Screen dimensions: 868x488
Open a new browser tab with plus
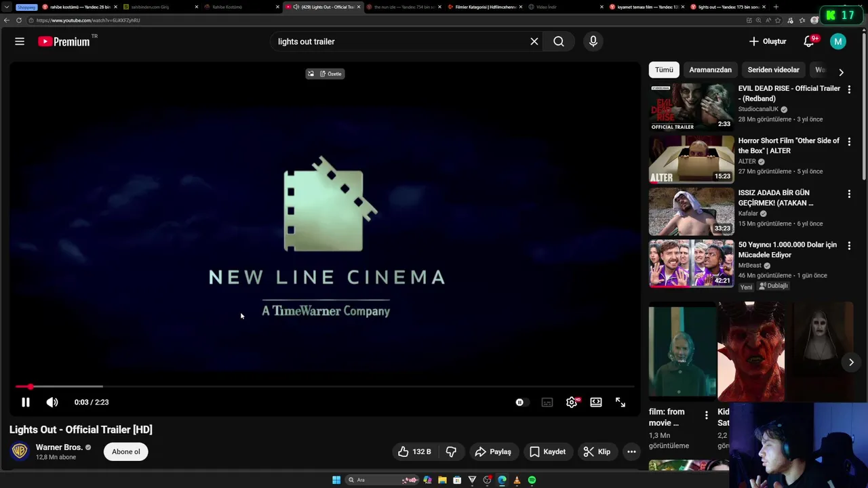click(776, 7)
